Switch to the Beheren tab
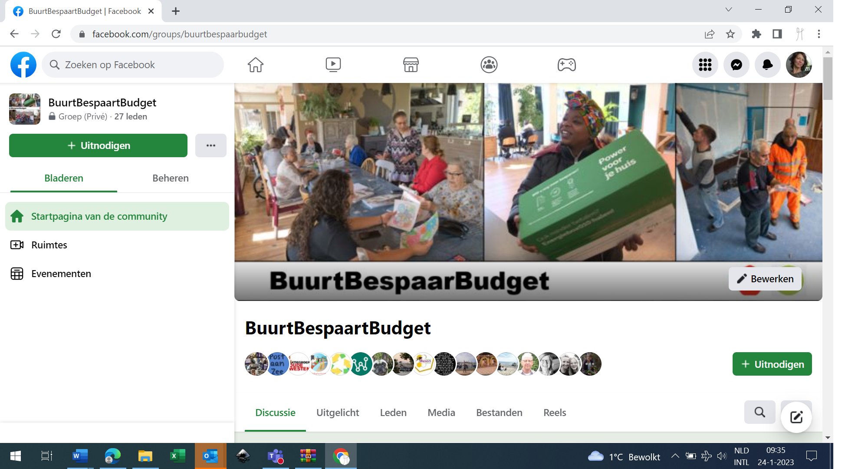Image resolution: width=868 pixels, height=469 pixels. tap(171, 178)
